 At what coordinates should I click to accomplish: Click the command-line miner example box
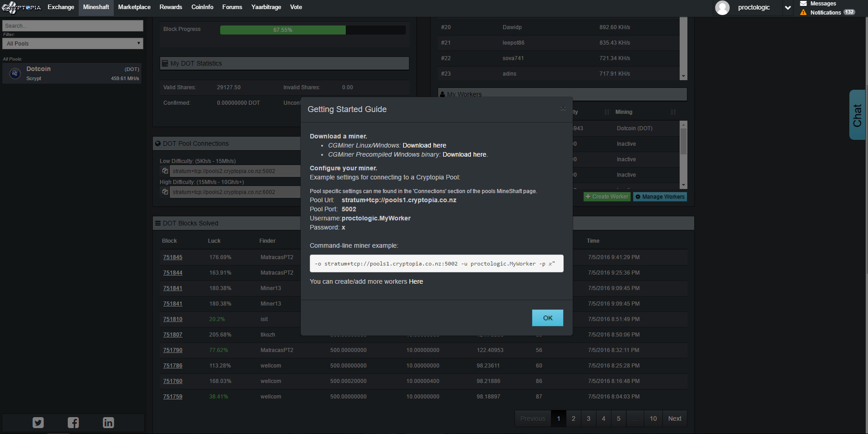point(437,264)
